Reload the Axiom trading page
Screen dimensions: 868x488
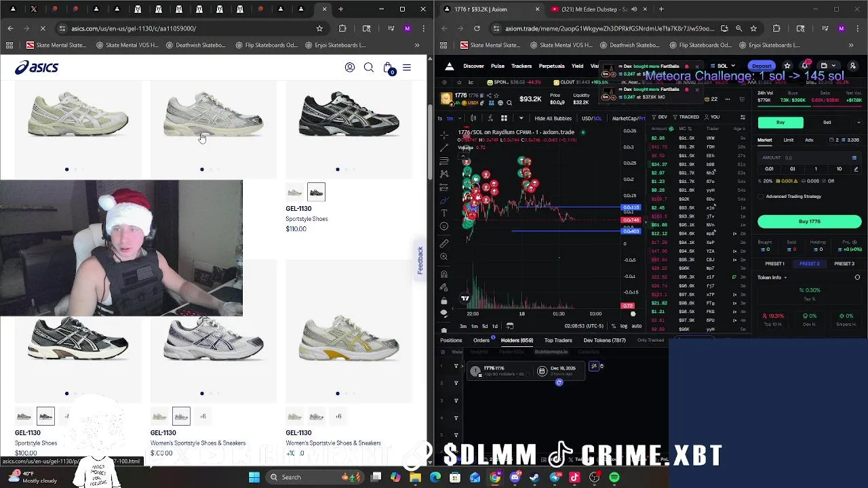coord(477,28)
